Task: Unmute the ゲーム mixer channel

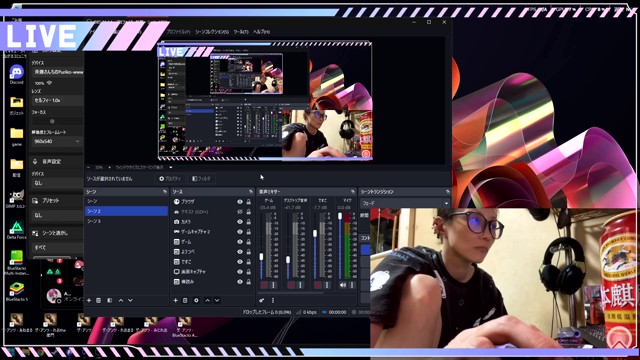Action: pos(264,285)
